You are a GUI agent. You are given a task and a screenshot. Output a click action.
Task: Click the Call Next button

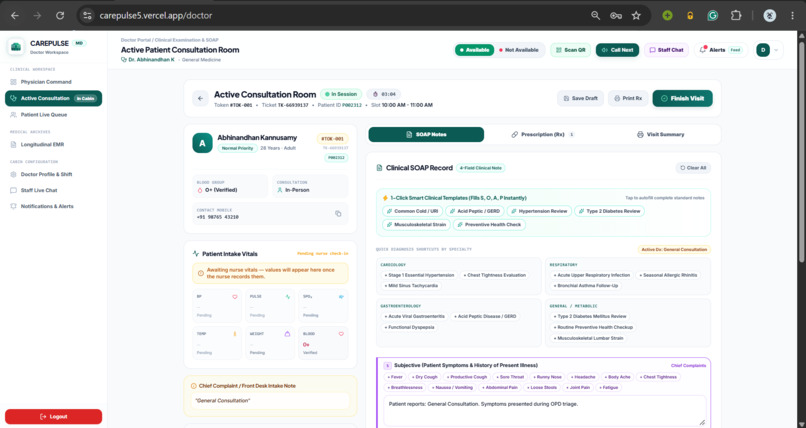click(617, 50)
